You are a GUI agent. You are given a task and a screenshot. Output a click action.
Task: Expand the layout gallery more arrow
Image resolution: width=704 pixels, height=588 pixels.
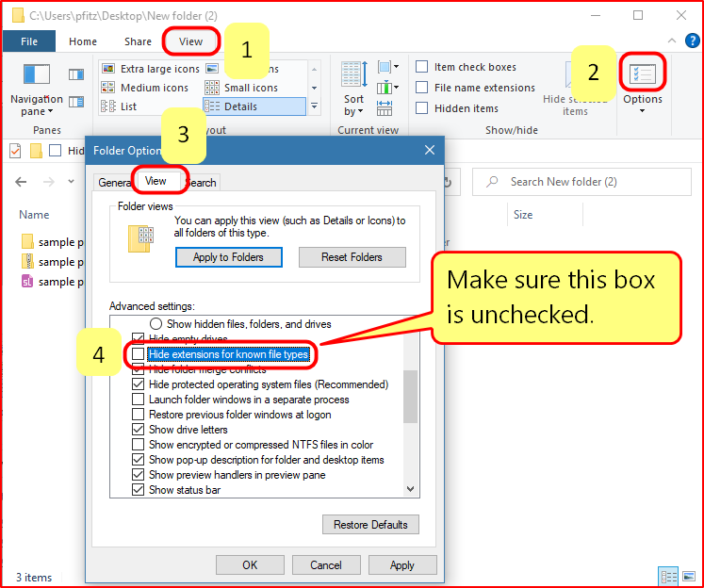coord(314,106)
